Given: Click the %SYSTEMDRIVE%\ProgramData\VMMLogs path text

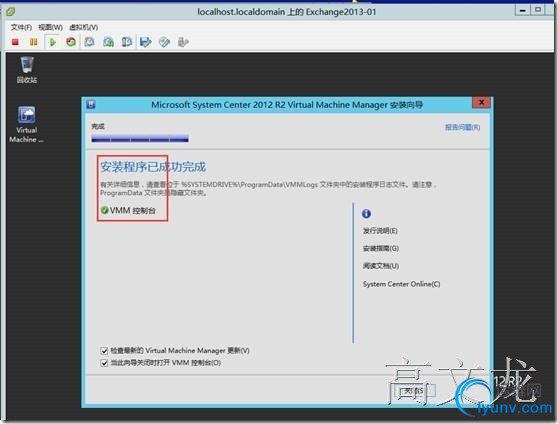Looking at the screenshot, I should coord(249,184).
